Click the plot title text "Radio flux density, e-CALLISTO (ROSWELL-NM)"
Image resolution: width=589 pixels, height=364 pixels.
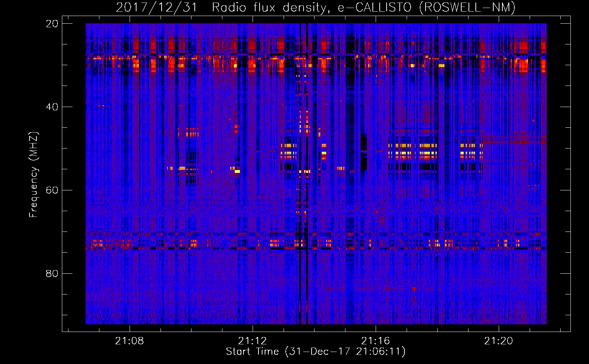(363, 8)
